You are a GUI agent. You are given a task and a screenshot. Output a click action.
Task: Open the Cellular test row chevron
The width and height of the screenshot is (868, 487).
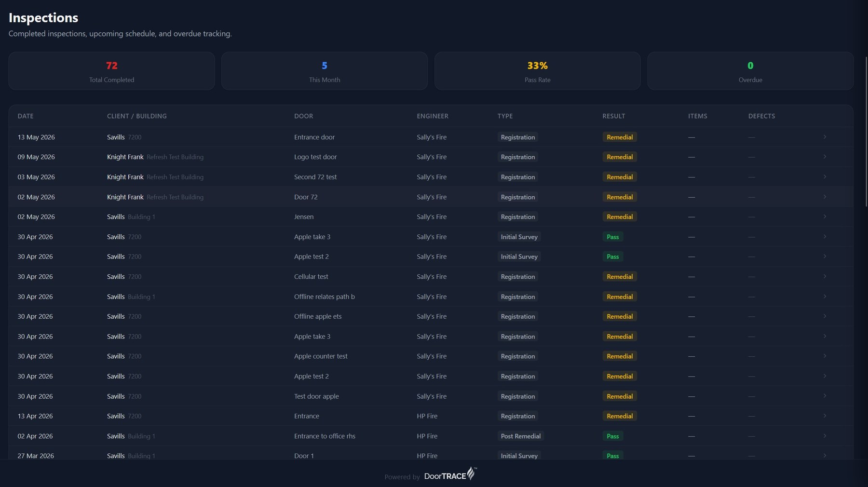pyautogui.click(x=825, y=276)
